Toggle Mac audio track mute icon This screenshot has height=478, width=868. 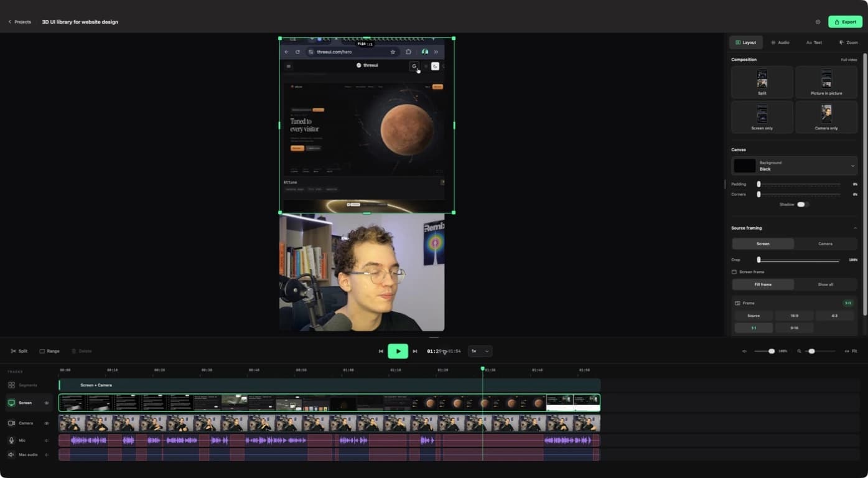47,455
